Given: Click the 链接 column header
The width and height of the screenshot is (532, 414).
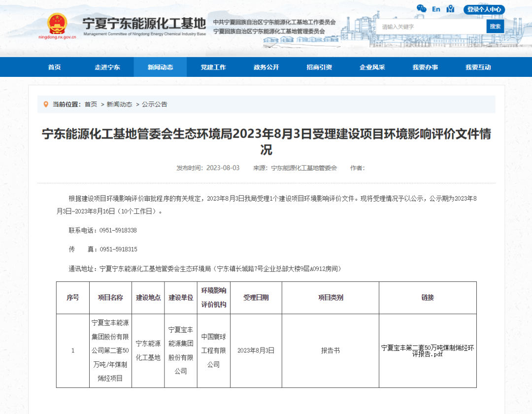Looking at the screenshot, I should point(428,298).
